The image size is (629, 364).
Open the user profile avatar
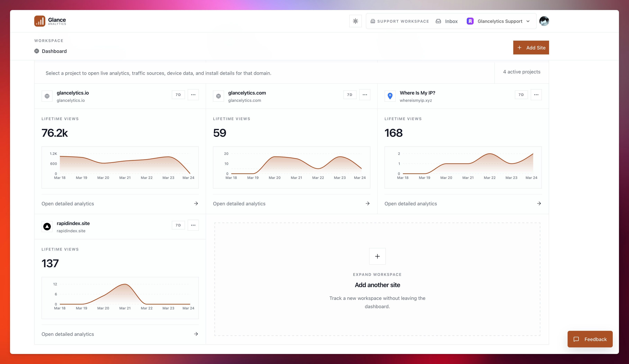pyautogui.click(x=544, y=21)
